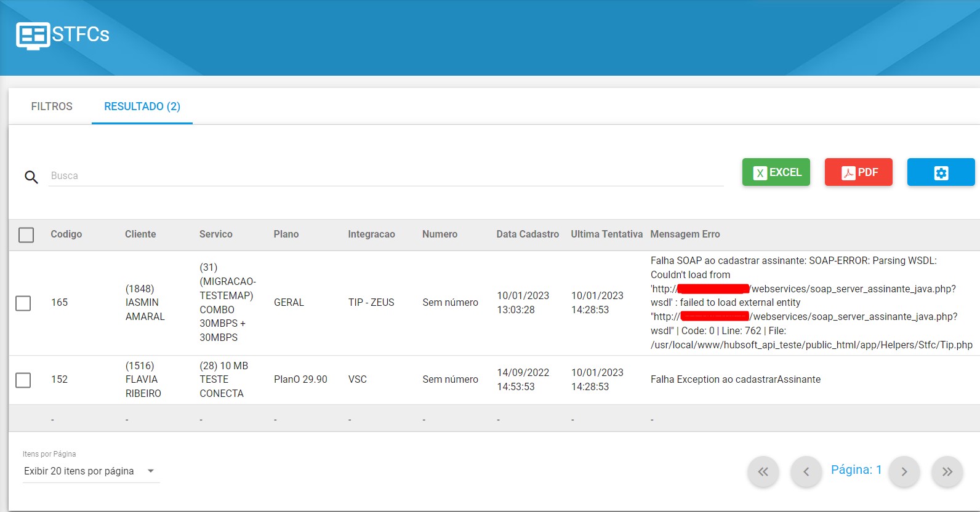Click the codigo cell 165
The image size is (980, 512).
point(60,303)
